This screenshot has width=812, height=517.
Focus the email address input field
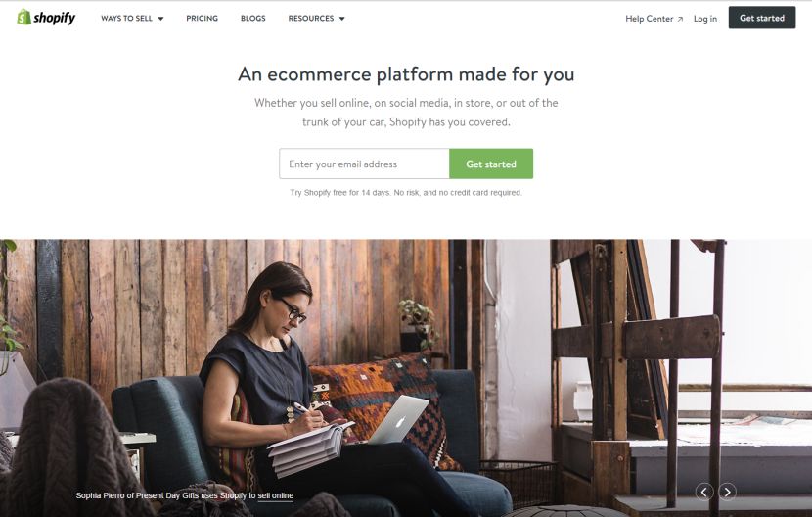(x=364, y=164)
